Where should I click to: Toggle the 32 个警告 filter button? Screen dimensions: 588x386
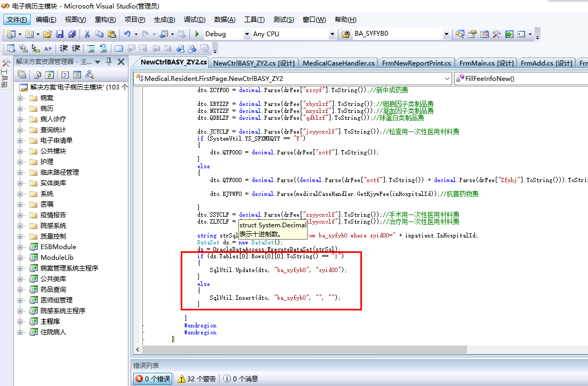[197, 379]
